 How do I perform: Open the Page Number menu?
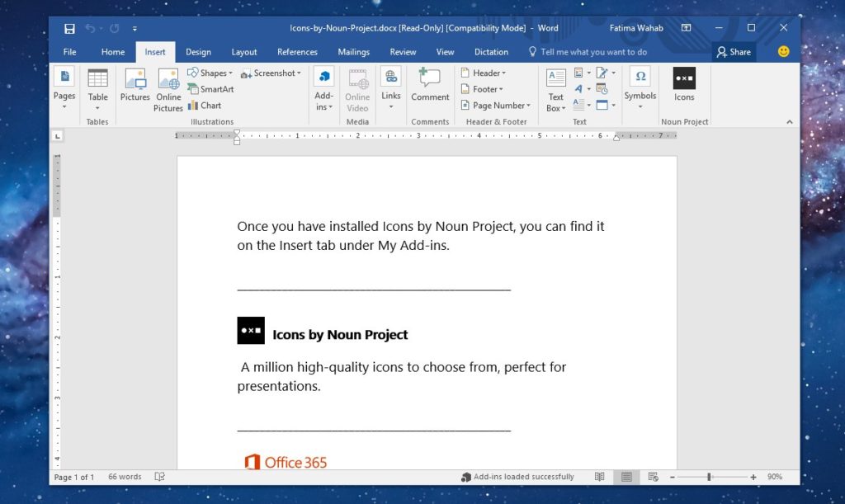click(495, 105)
